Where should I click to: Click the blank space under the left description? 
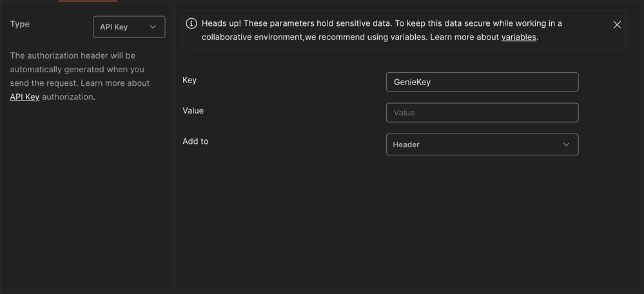(84, 193)
